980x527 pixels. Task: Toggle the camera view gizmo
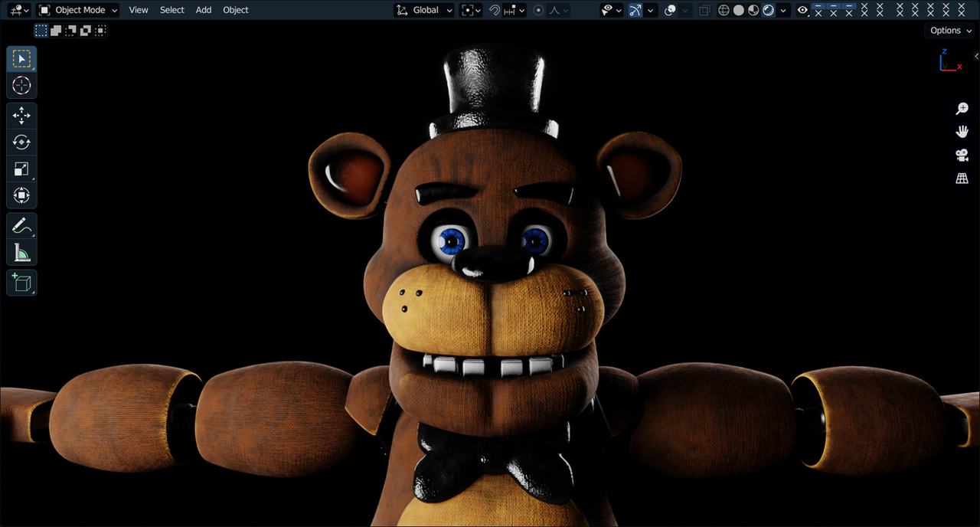coord(962,155)
